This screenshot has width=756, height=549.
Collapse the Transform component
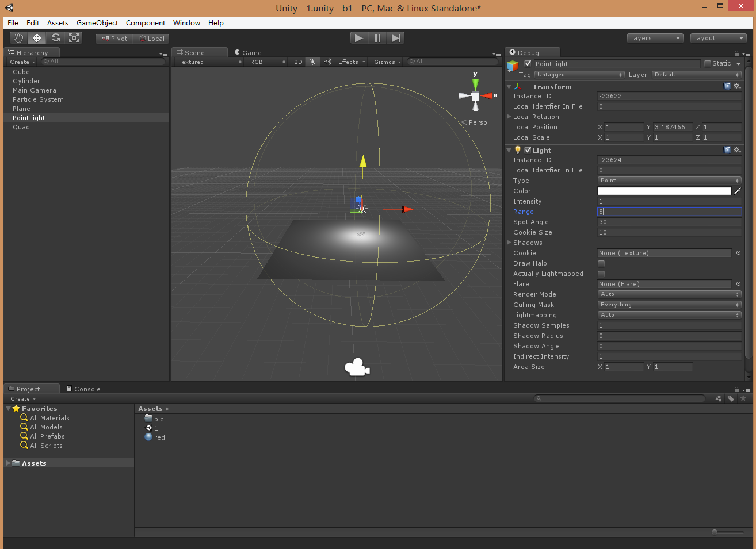(509, 86)
